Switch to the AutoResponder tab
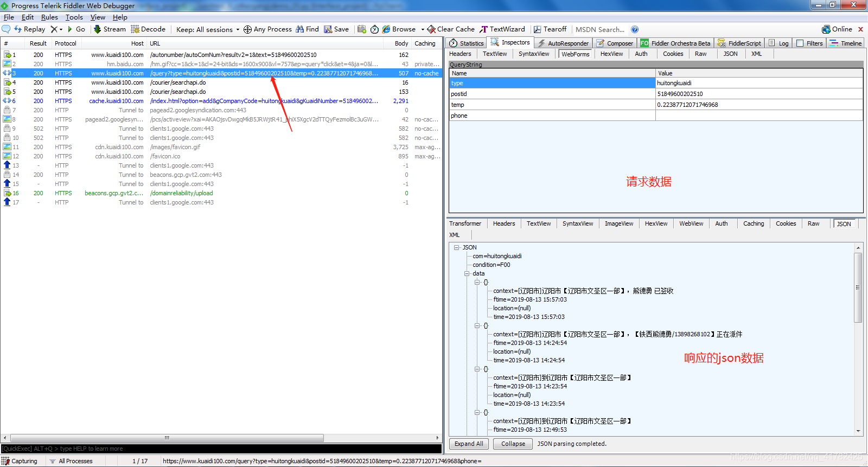This screenshot has height=467, width=868. tap(563, 43)
